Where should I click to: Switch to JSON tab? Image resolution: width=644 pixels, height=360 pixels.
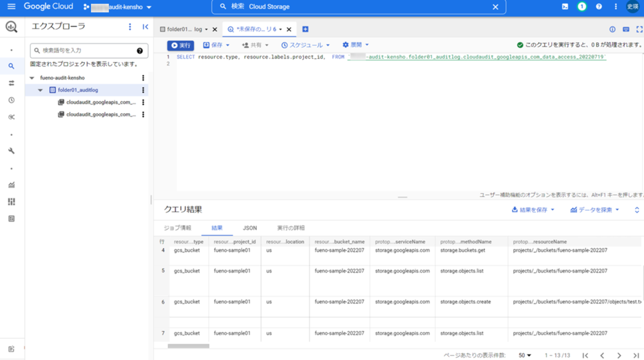point(250,228)
